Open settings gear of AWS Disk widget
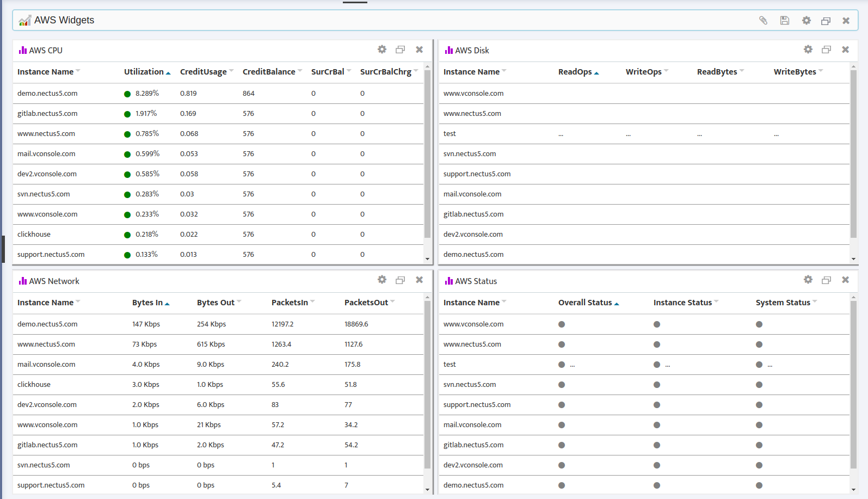Screen dimensions: 868x499 point(808,50)
